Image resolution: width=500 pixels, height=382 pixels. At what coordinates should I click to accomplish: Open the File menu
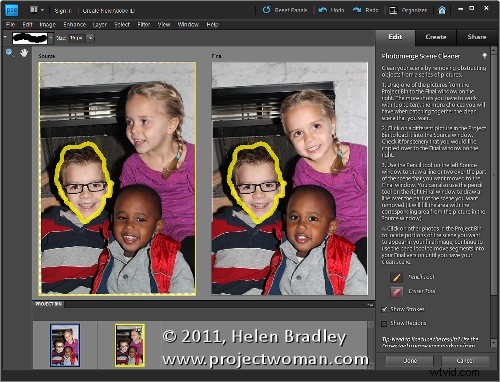tap(10, 24)
